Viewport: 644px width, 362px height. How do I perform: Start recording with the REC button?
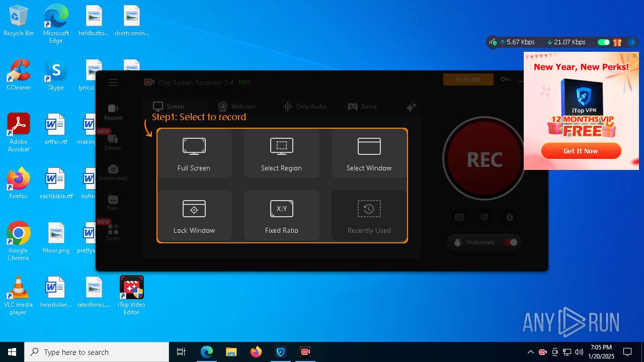[484, 159]
